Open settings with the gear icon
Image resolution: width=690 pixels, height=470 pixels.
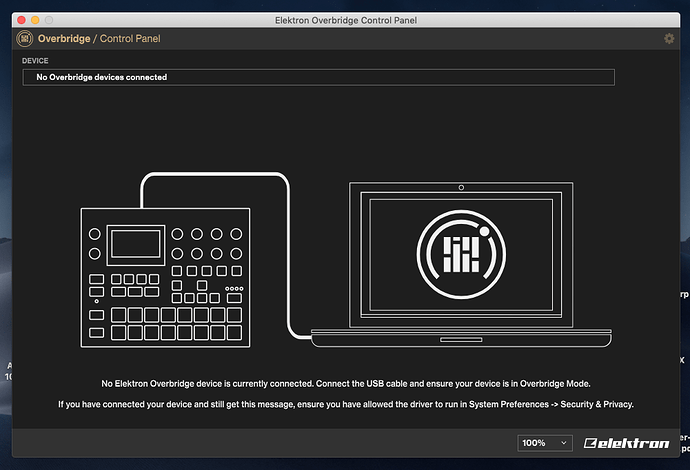tap(669, 38)
